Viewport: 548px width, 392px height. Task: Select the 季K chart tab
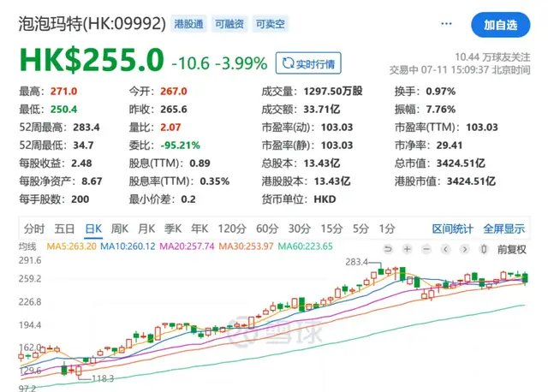(173, 229)
